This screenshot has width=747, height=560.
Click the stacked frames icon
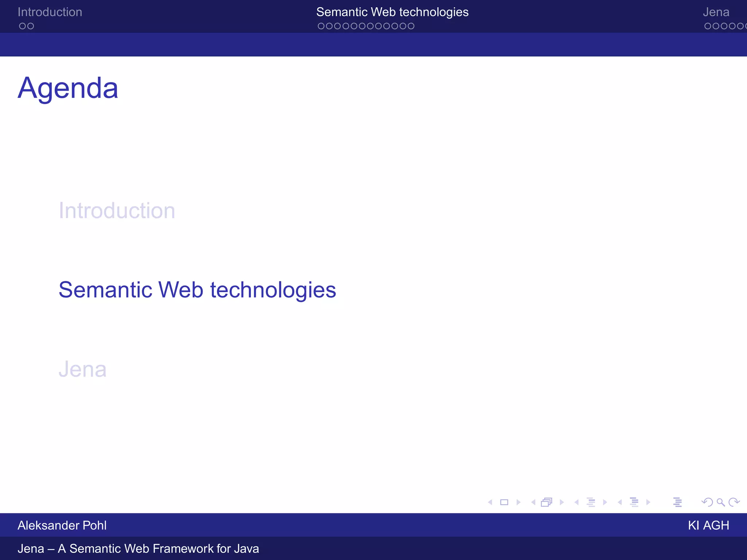(547, 502)
